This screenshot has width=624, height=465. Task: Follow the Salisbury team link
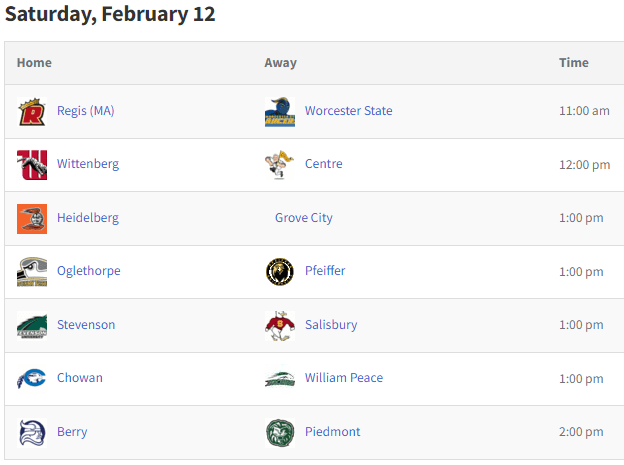331,324
